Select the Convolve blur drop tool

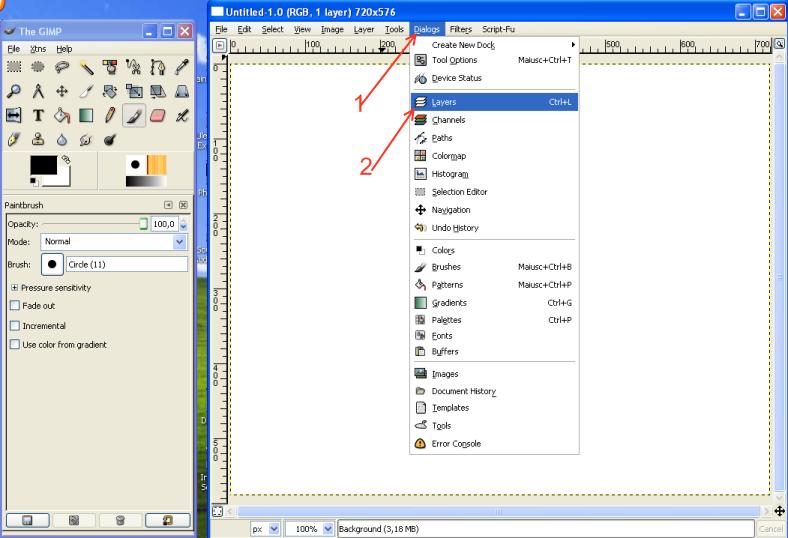click(62, 139)
